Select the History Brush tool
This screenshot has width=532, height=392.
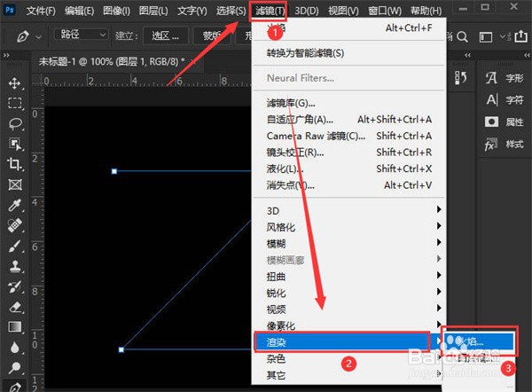click(x=15, y=287)
